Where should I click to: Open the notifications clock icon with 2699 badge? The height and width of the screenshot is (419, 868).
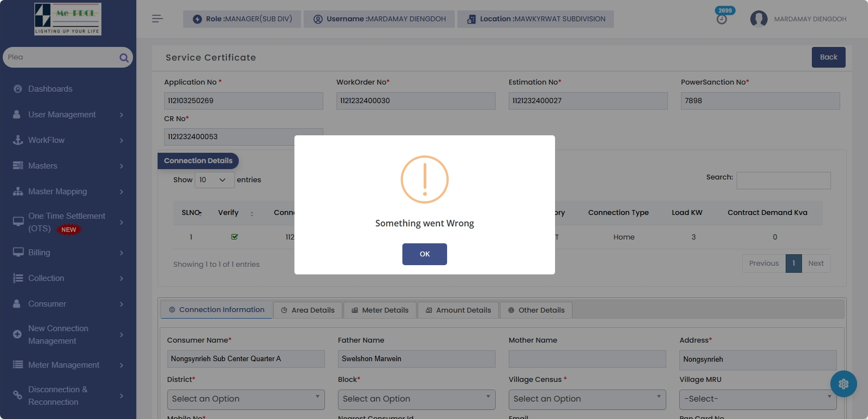tap(722, 19)
